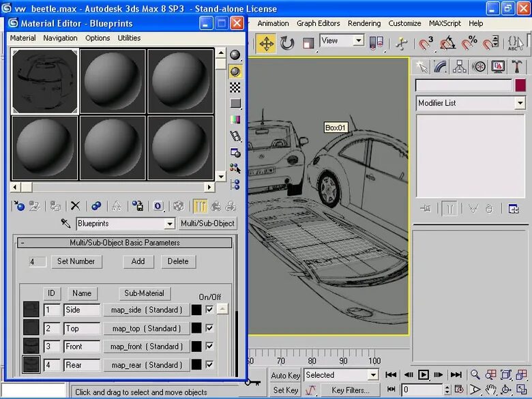Click the Multi/Sub-Object type button
The width and height of the screenshot is (532, 399).
207,224
